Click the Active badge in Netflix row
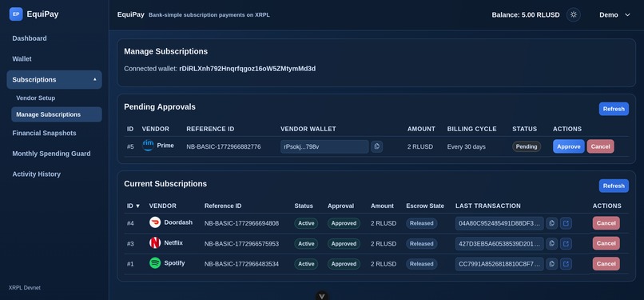 coord(306,244)
